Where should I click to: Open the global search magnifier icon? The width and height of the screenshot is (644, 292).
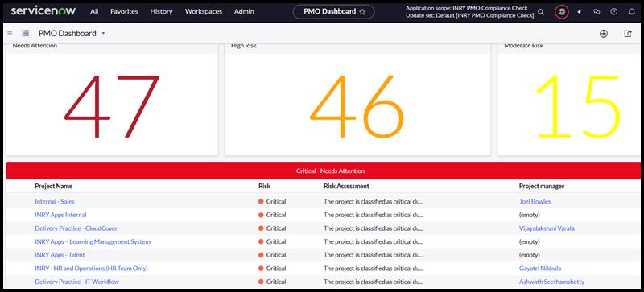point(541,12)
